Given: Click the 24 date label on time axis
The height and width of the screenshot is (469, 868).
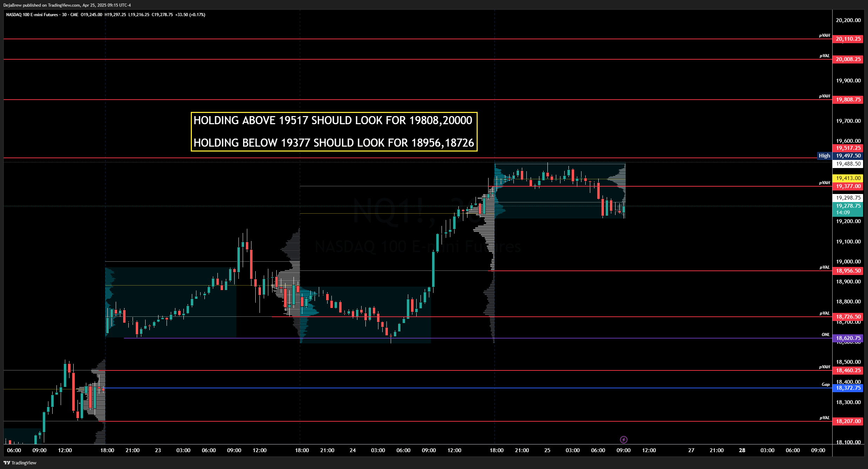Looking at the screenshot, I should 352,450.
